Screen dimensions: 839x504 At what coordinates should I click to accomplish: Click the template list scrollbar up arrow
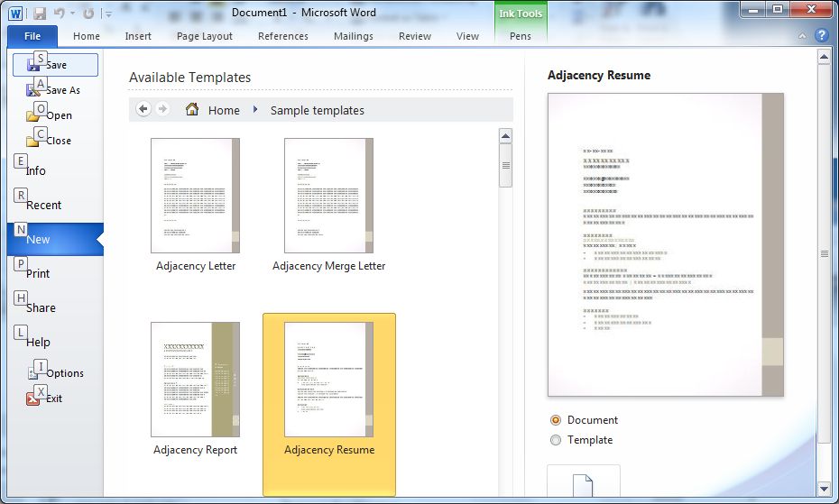(x=505, y=137)
